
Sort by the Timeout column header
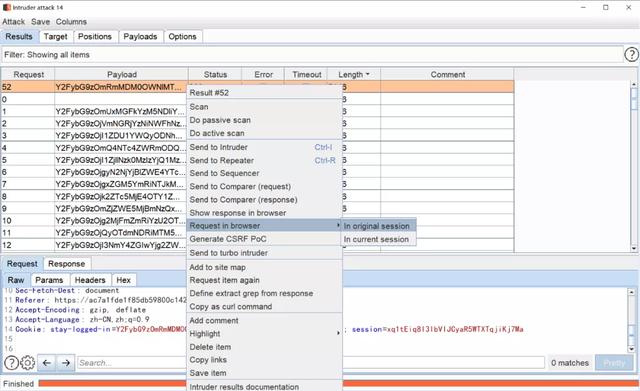(307, 74)
